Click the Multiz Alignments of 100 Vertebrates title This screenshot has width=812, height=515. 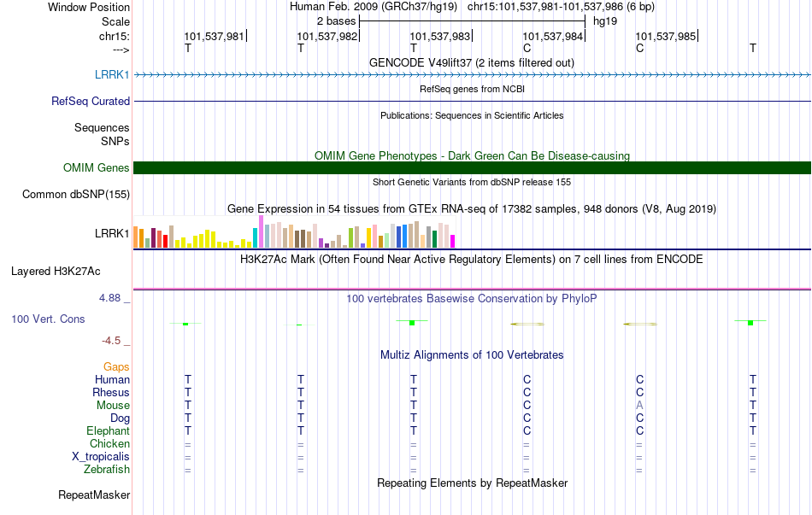(x=472, y=355)
